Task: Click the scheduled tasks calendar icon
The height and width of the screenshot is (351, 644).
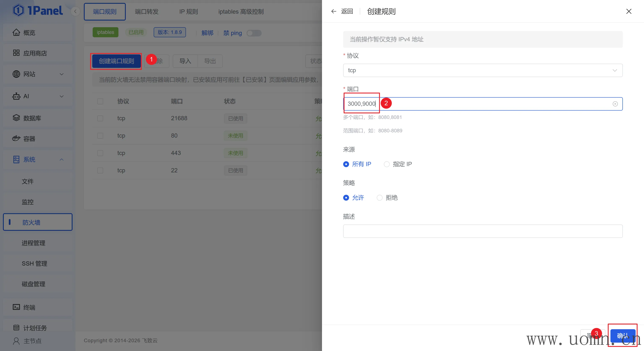Action: pyautogui.click(x=16, y=328)
